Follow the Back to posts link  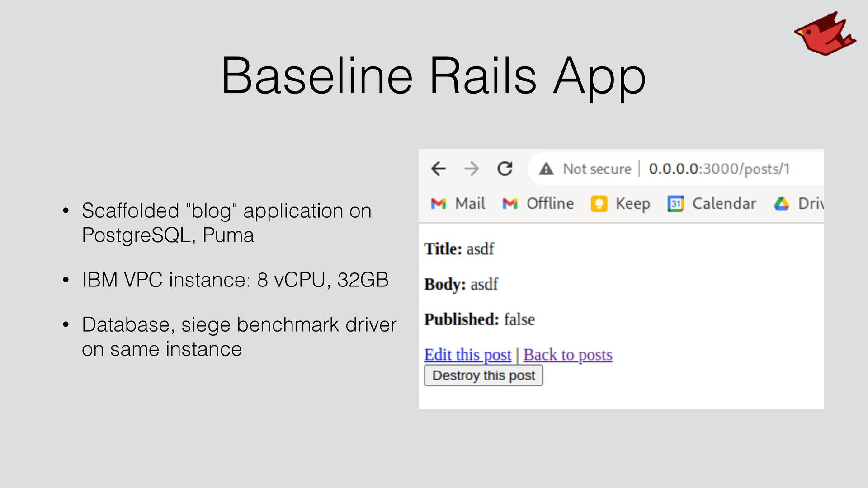tap(568, 355)
